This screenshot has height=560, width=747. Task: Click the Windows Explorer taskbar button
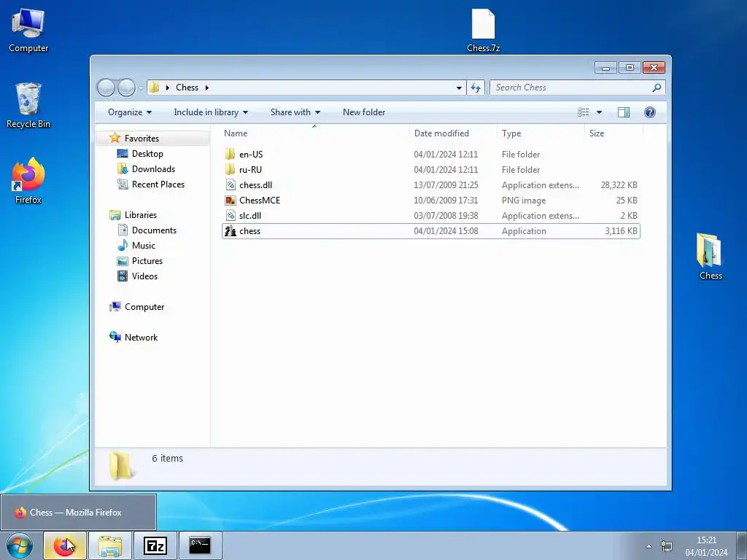click(109, 545)
